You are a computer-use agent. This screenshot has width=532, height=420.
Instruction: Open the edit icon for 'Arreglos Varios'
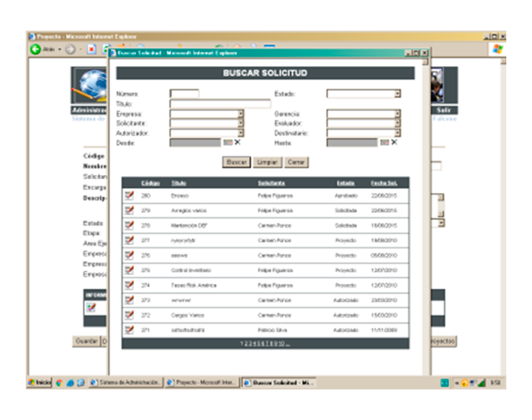(x=129, y=210)
